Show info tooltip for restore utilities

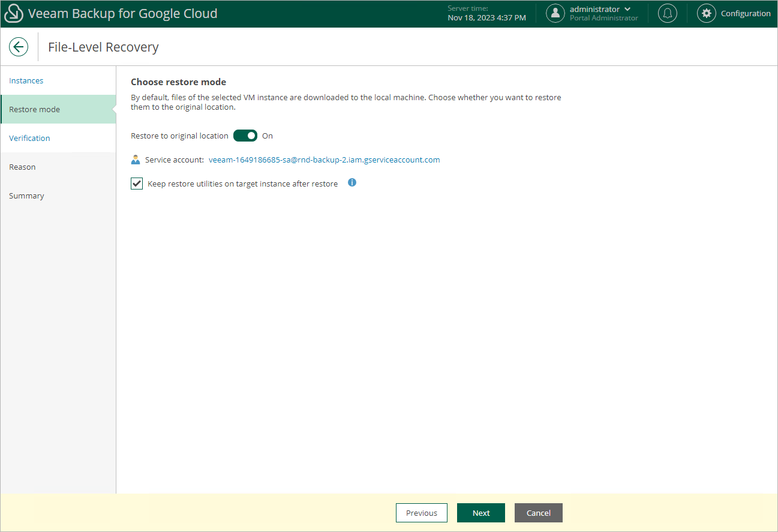click(352, 183)
